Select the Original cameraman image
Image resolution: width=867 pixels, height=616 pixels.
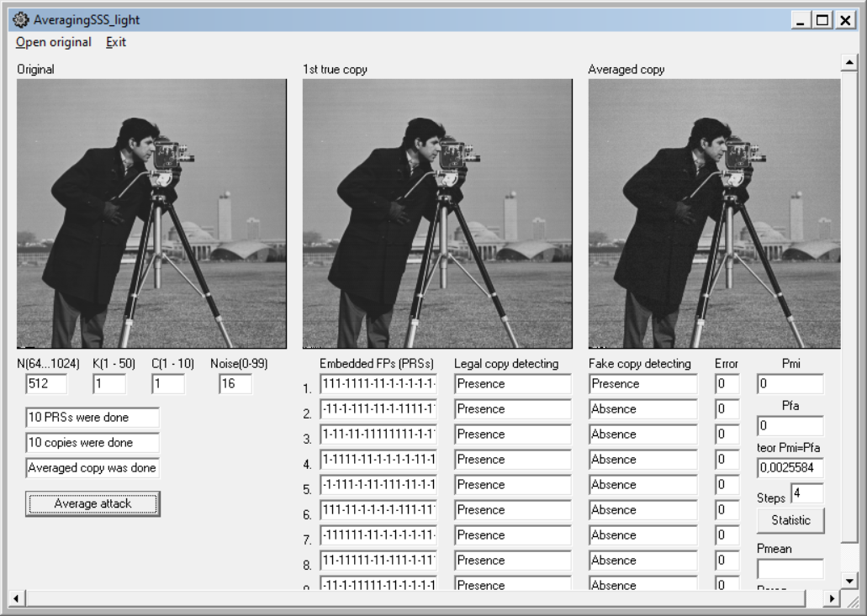[151, 213]
